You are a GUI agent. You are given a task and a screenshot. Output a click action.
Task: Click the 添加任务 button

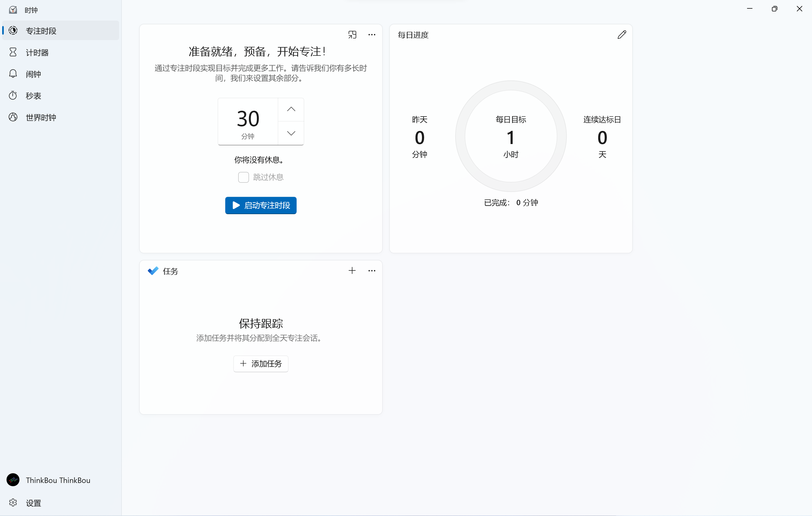(x=260, y=364)
